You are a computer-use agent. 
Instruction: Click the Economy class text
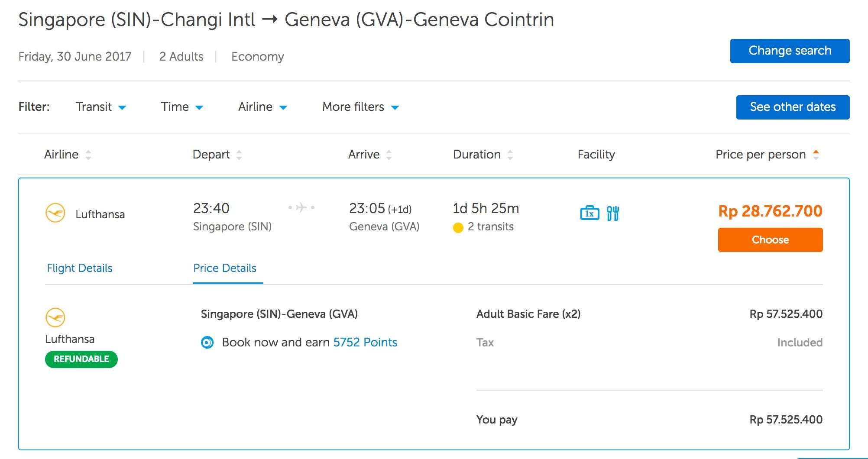(x=258, y=57)
